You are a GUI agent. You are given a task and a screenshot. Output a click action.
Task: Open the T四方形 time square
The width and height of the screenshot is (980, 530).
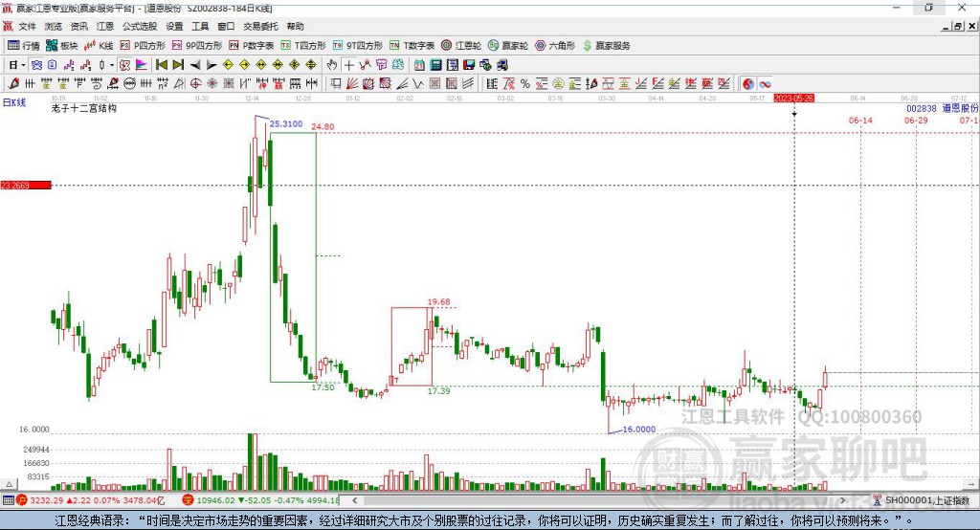(x=303, y=46)
